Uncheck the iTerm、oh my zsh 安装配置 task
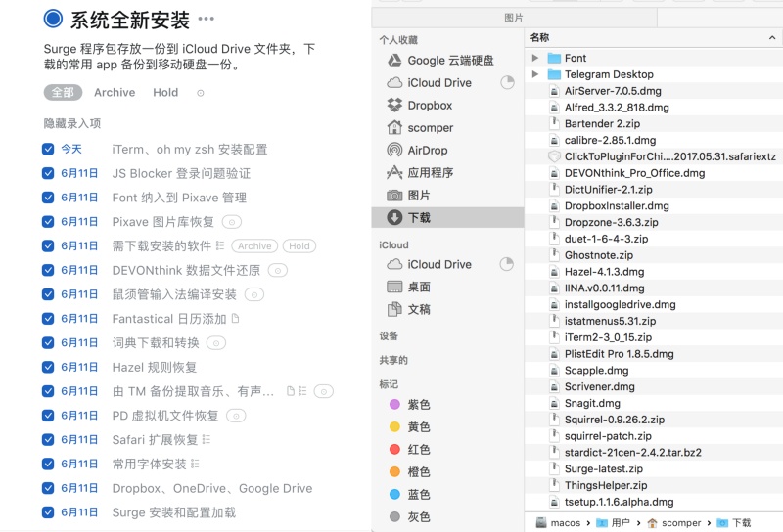This screenshot has width=783, height=532. click(48, 150)
